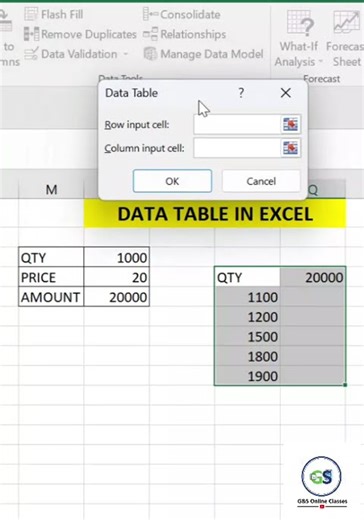This screenshot has width=364, height=520.
Task: Click the empty result cell next to 1900
Action: [313, 376]
